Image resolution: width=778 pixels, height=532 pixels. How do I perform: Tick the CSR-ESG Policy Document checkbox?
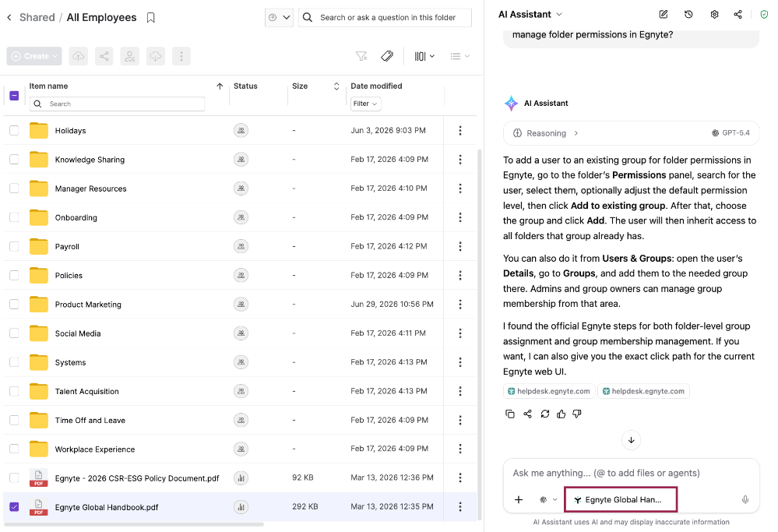[14, 478]
